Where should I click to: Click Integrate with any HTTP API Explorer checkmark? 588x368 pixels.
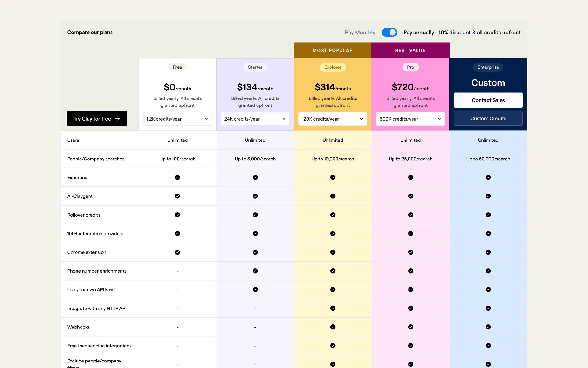[333, 308]
